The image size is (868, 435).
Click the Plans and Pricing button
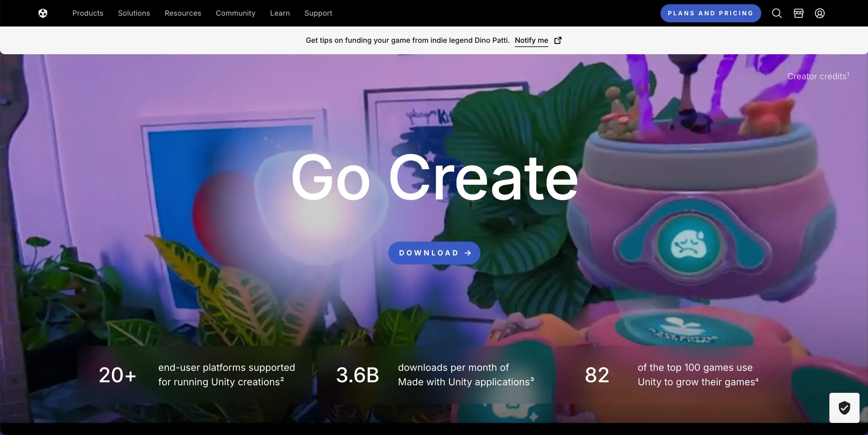(x=710, y=13)
